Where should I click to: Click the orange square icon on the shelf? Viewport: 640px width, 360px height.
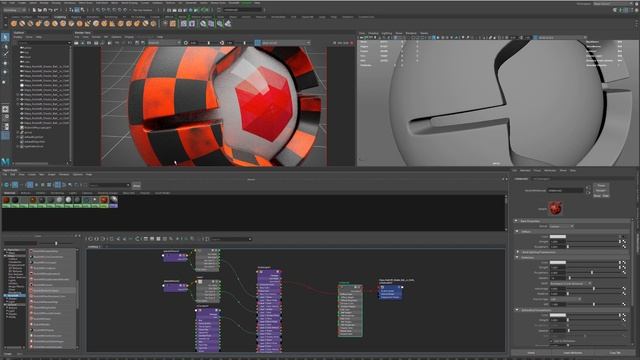click(x=173, y=24)
